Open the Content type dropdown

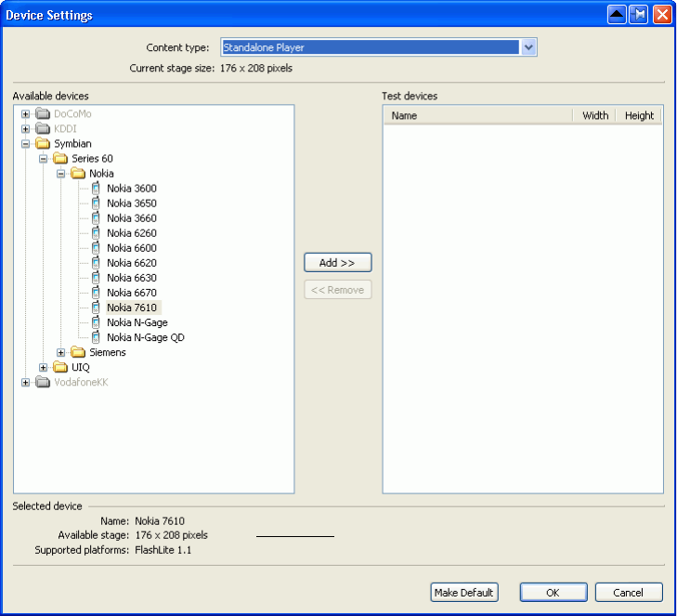[528, 47]
